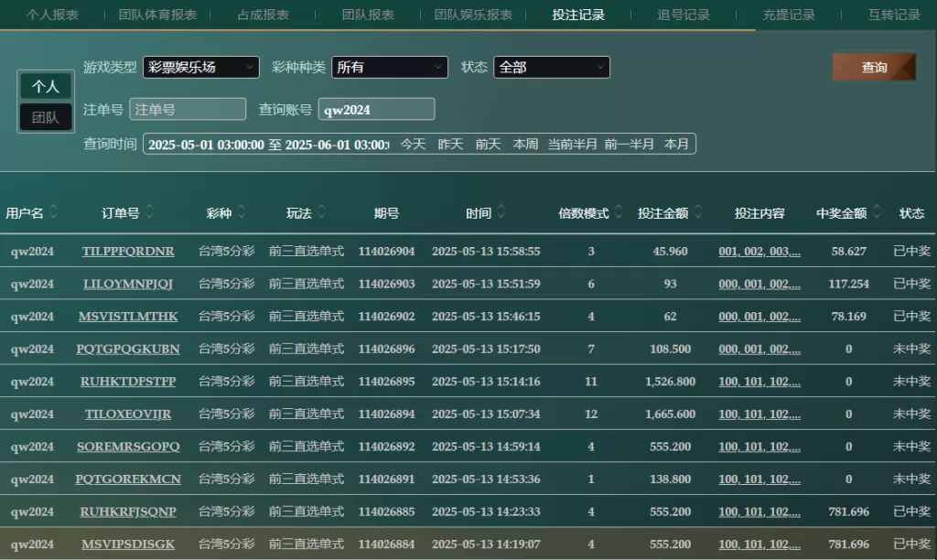Open the 查询时间 date range field
Viewport: 937px width, 560px height.
268,145
